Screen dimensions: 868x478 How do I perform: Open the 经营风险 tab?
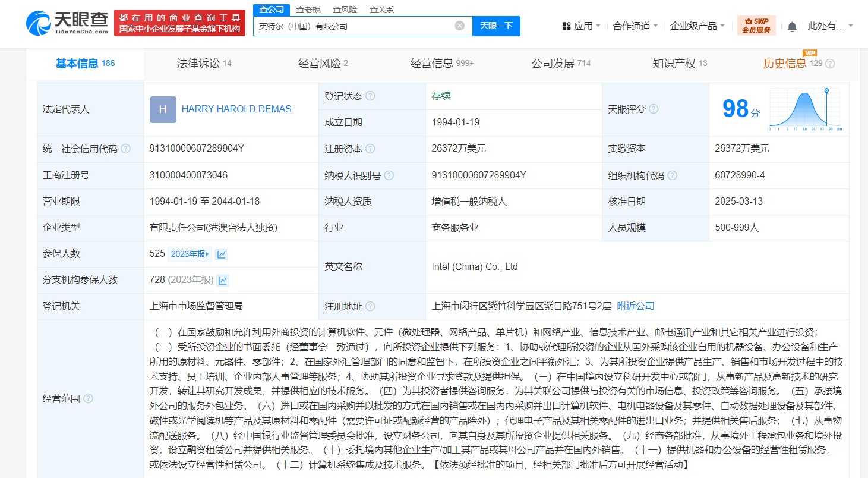point(323,64)
